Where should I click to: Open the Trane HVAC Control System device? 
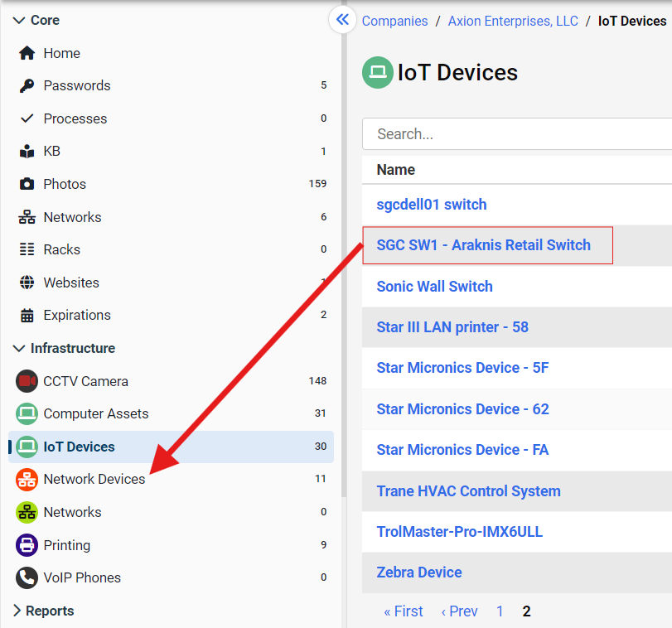tap(468, 490)
